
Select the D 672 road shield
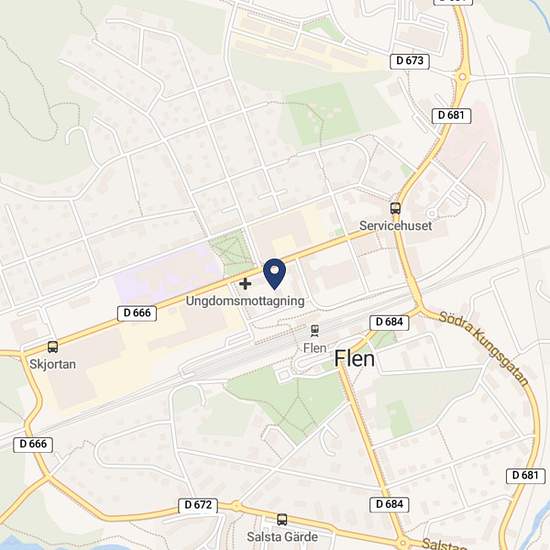point(198,505)
